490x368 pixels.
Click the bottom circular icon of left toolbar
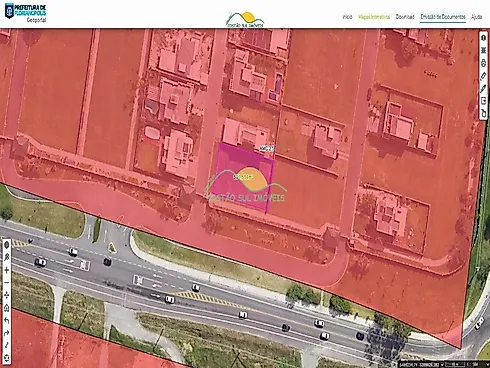(6, 358)
